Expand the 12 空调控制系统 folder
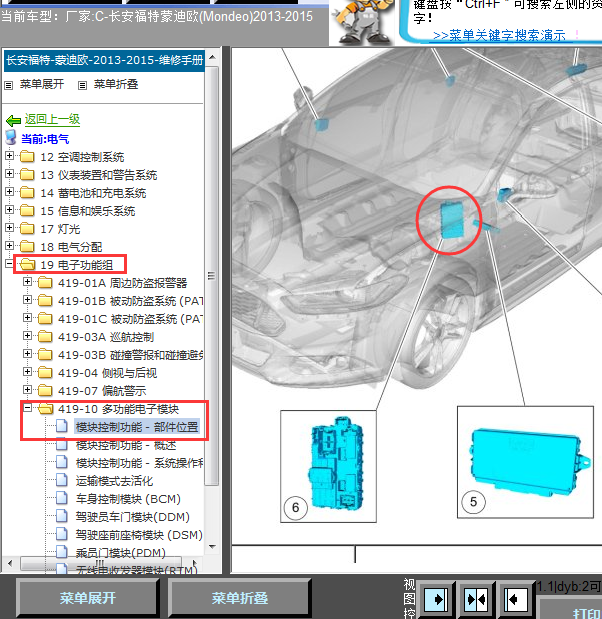This screenshot has width=602, height=619. [9, 156]
